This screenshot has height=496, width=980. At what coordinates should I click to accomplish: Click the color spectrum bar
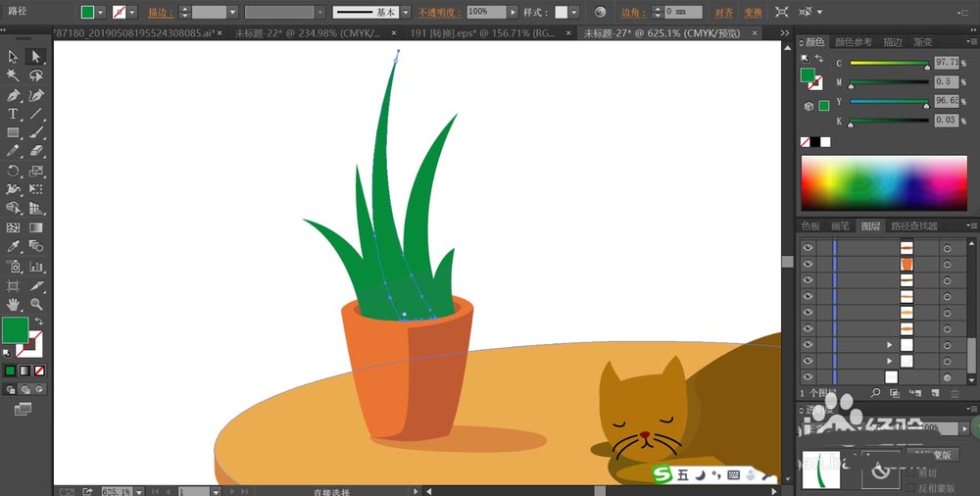point(885,183)
